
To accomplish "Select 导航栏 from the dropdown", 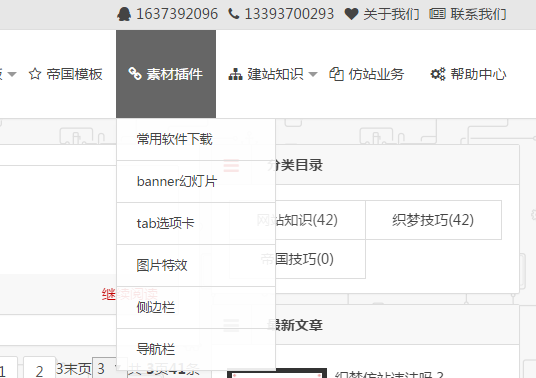I will click(x=196, y=350).
